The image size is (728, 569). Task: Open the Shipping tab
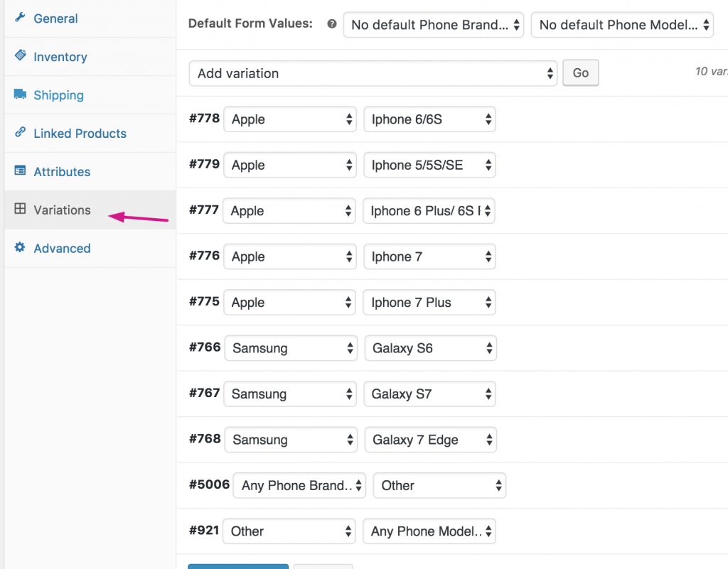tap(58, 95)
